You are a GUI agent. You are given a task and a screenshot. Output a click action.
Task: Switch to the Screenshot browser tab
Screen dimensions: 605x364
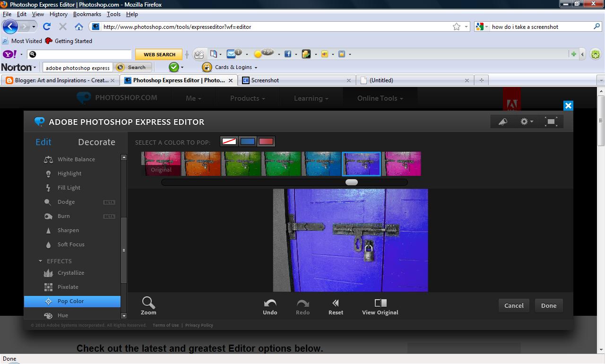click(x=296, y=80)
